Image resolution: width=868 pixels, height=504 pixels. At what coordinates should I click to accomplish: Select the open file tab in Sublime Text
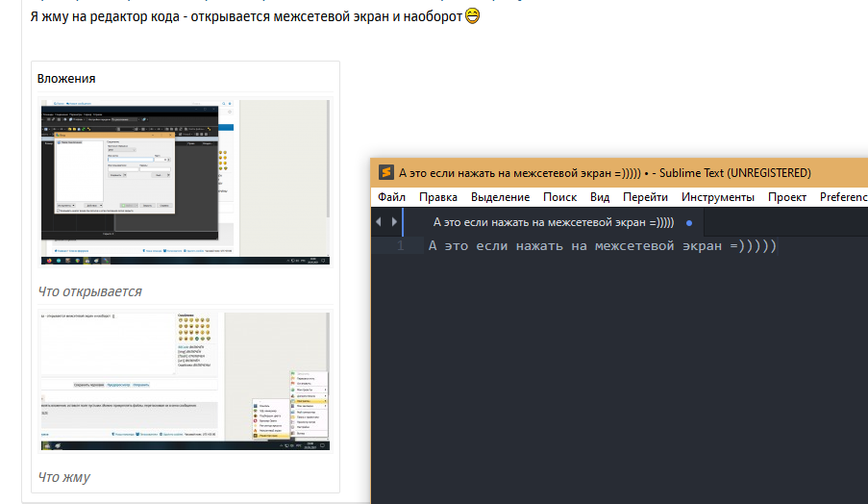[x=553, y=222]
